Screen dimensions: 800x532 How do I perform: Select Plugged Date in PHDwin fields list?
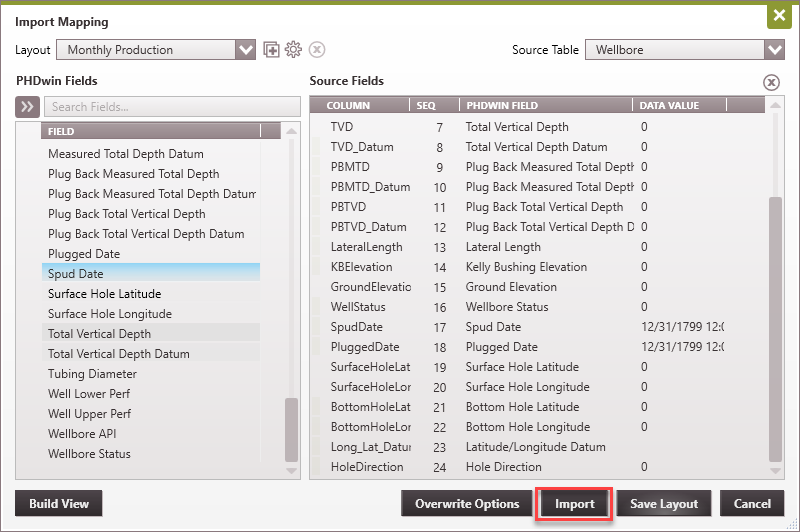point(151,254)
